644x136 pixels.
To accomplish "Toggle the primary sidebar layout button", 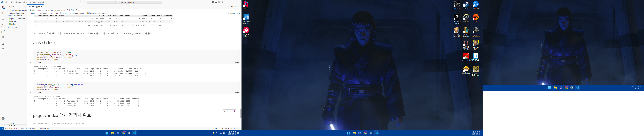I will pyautogui.click(x=212, y=2).
